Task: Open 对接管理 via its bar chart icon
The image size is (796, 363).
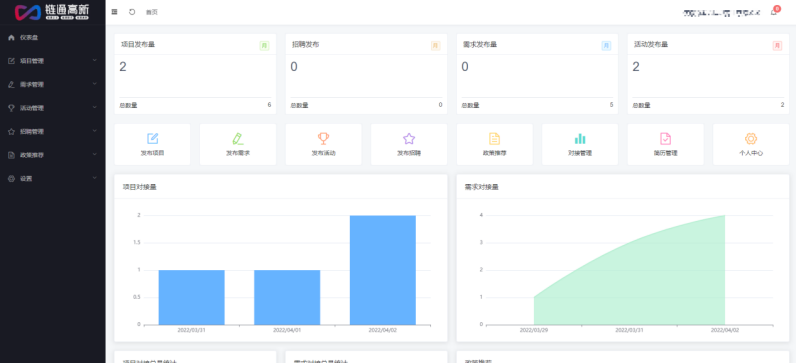Action: pyautogui.click(x=580, y=138)
